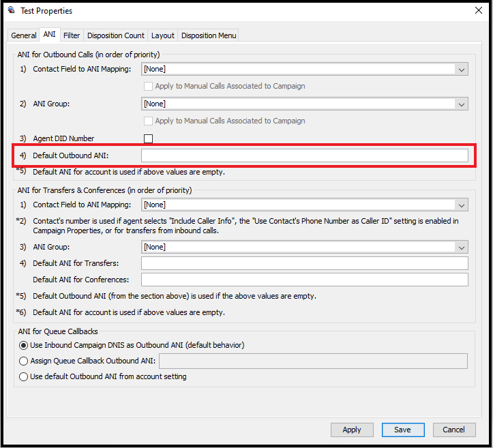This screenshot has width=493, height=448.
Task: Click the Apply button
Action: click(352, 430)
